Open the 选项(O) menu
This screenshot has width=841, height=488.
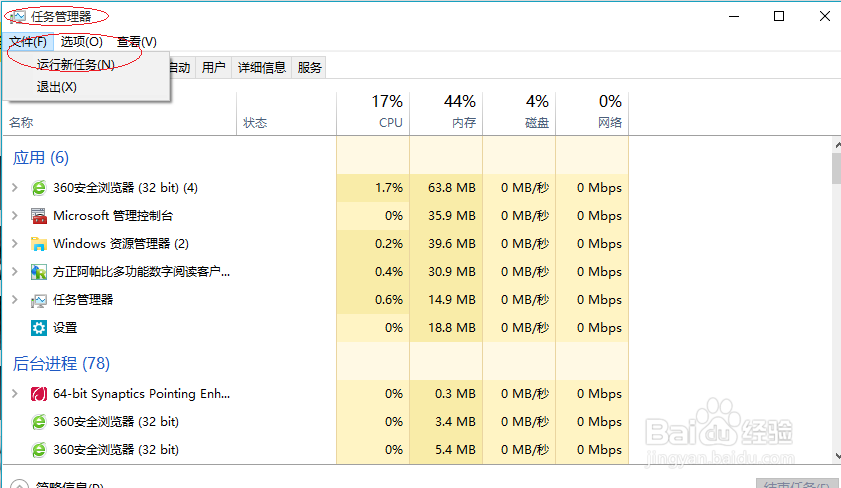click(x=82, y=42)
